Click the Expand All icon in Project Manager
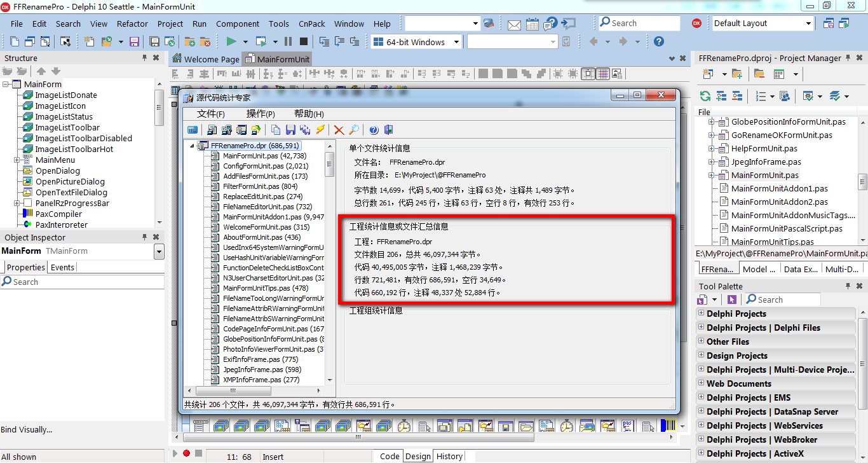The image size is (868, 463). (721, 96)
